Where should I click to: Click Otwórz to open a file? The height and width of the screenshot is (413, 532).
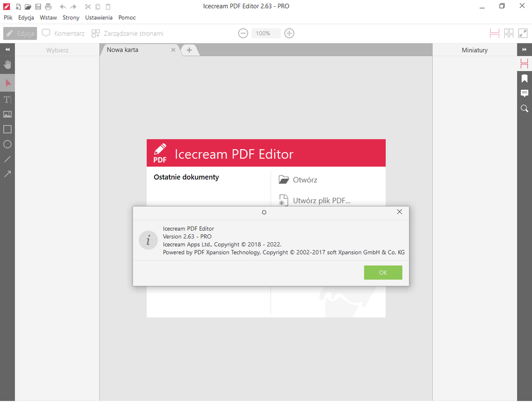point(298,180)
